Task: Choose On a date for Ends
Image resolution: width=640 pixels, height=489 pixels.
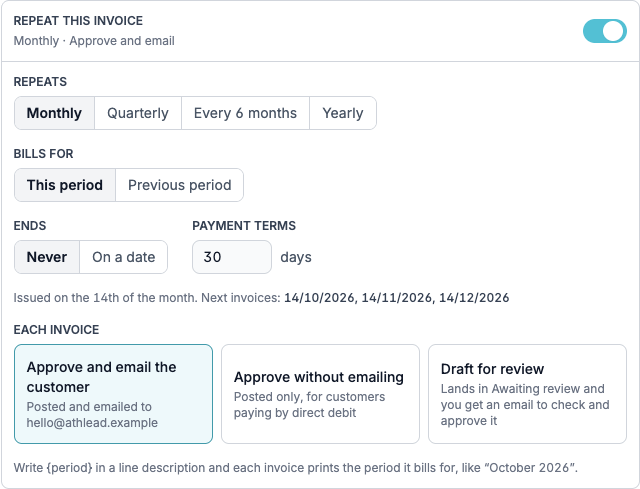Action: pyautogui.click(x=124, y=257)
